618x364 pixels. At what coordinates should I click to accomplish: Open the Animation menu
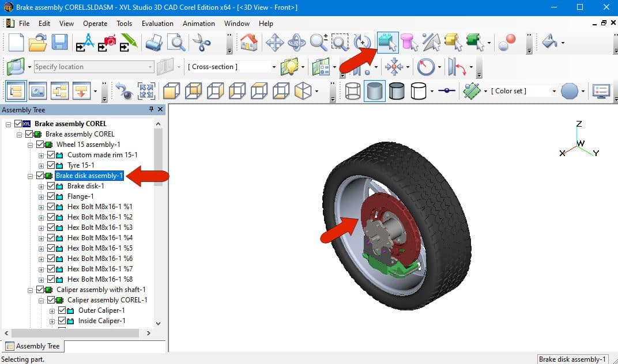(199, 24)
